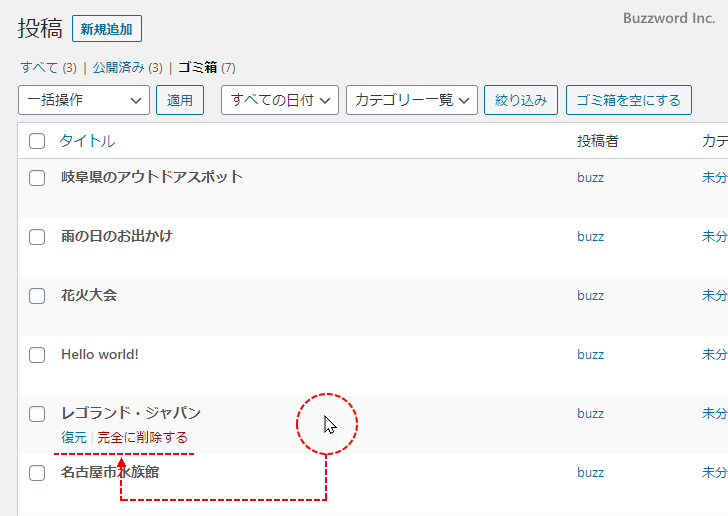
Task: Open the 一括操作 bulk action dropdown
Action: [84, 100]
